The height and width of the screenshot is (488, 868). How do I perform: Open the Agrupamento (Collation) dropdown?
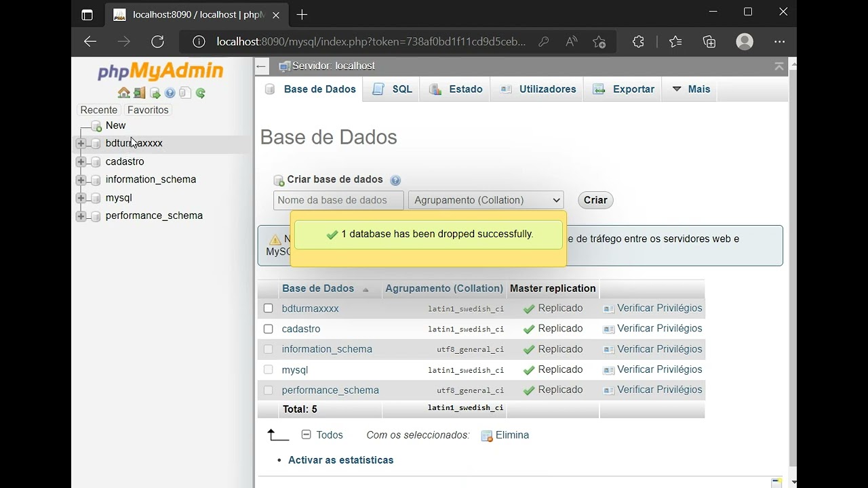tap(486, 200)
